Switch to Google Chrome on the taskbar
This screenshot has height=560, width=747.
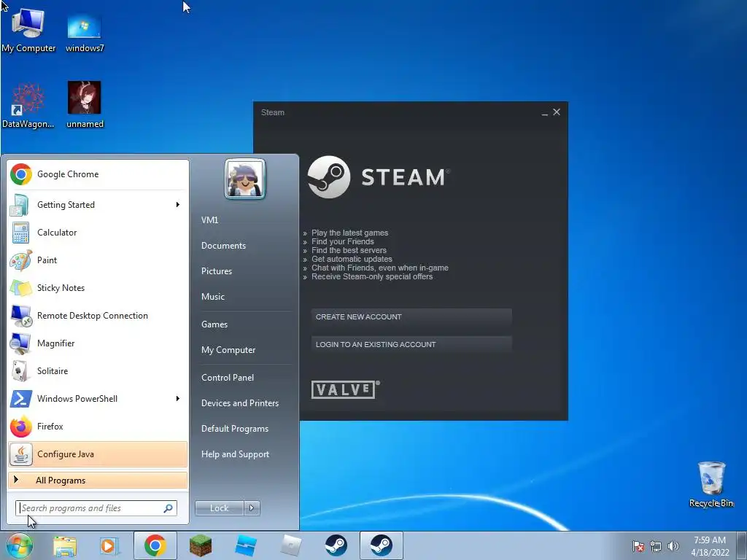coord(155,545)
